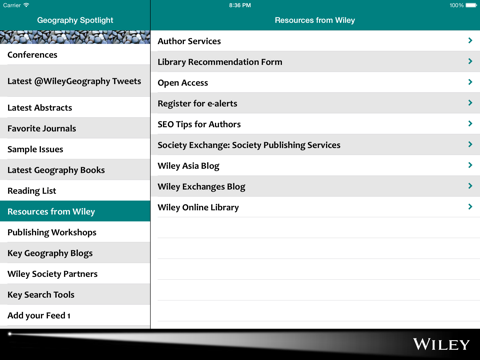Select Wiley Society Partners
The width and height of the screenshot is (480, 360).
pyautogui.click(x=75, y=274)
